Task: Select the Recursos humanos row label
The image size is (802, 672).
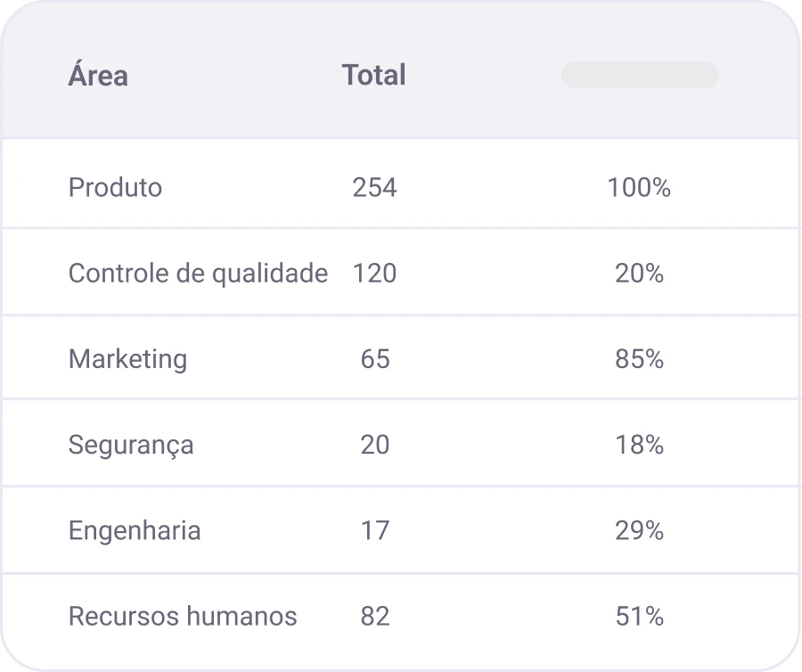Action: [183, 616]
